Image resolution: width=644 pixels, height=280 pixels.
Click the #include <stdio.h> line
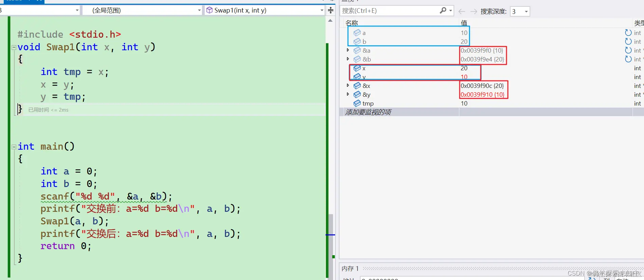69,34
